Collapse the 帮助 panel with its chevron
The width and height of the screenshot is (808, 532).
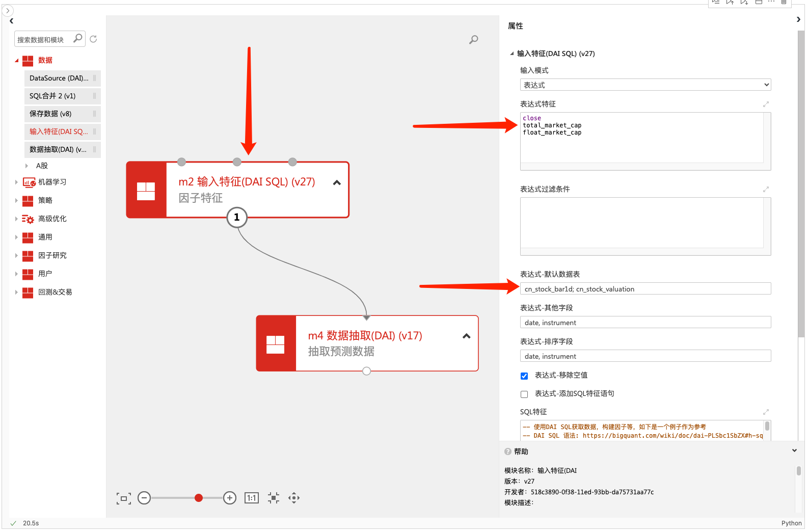[794, 451]
